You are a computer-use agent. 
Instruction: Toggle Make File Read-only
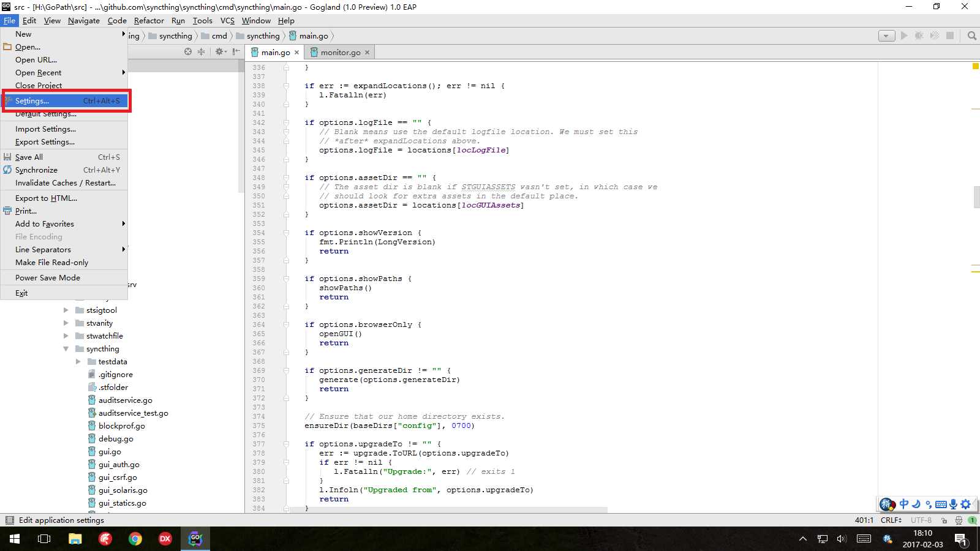click(x=64, y=263)
